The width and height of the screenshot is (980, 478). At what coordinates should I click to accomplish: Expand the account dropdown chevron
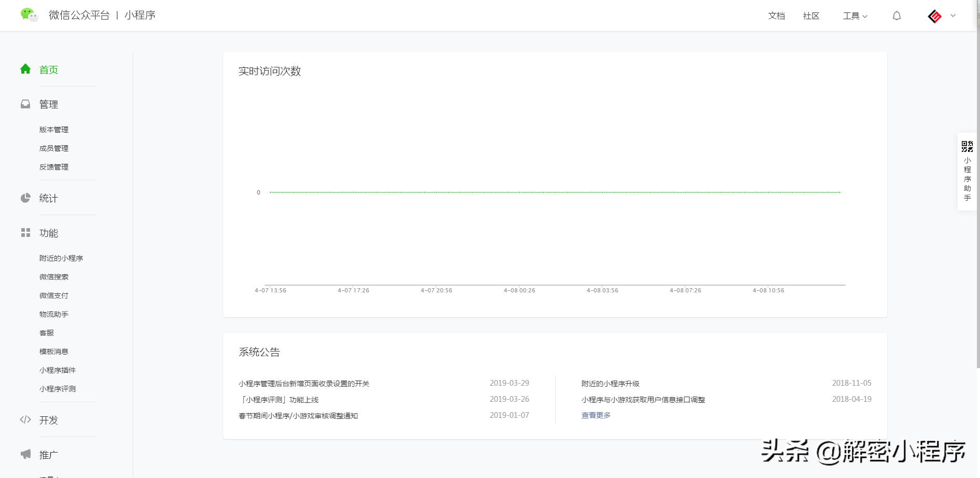tap(953, 16)
